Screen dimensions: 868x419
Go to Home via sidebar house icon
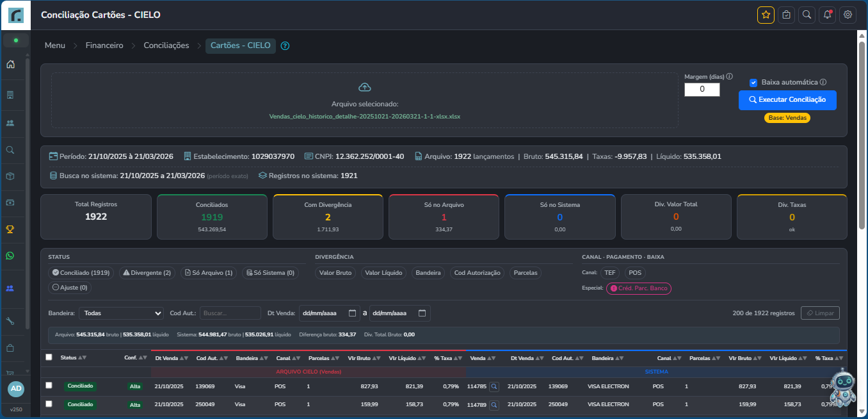(x=10, y=64)
